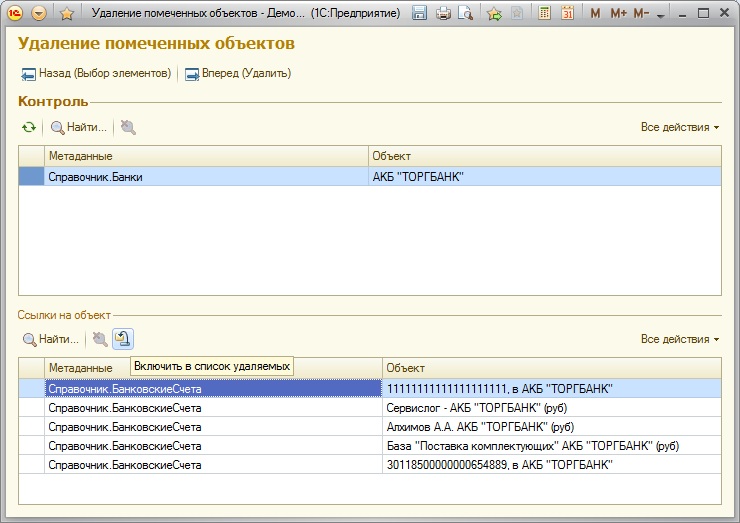This screenshot has width=740, height=523.
Task: Click the refresh icon in Контроль toolbar
Action: pyautogui.click(x=30, y=127)
